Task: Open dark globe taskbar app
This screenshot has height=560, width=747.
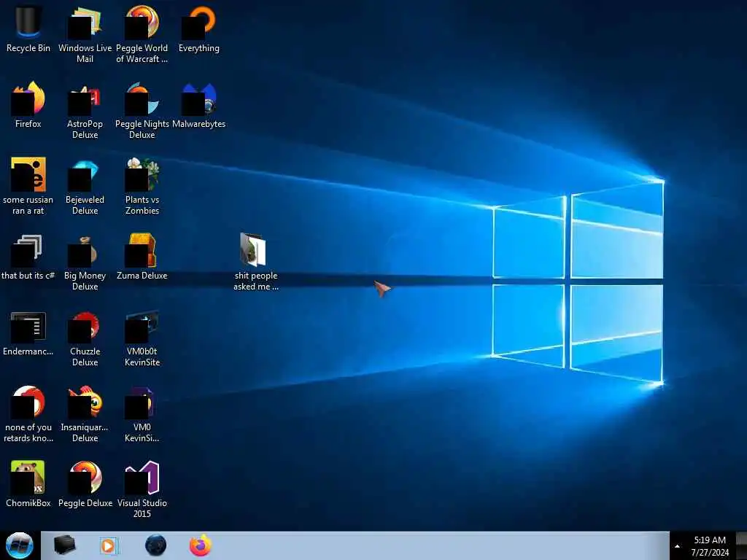Action: pos(155,545)
